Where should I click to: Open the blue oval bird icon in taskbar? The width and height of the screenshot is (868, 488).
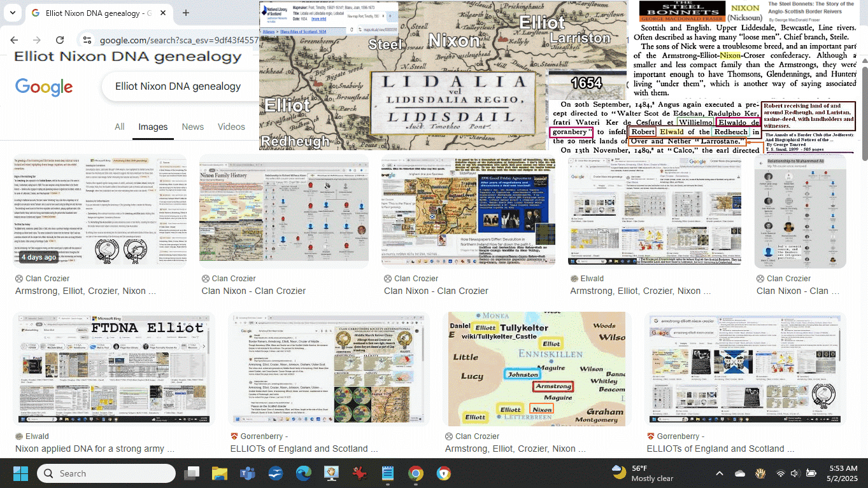pos(276,473)
